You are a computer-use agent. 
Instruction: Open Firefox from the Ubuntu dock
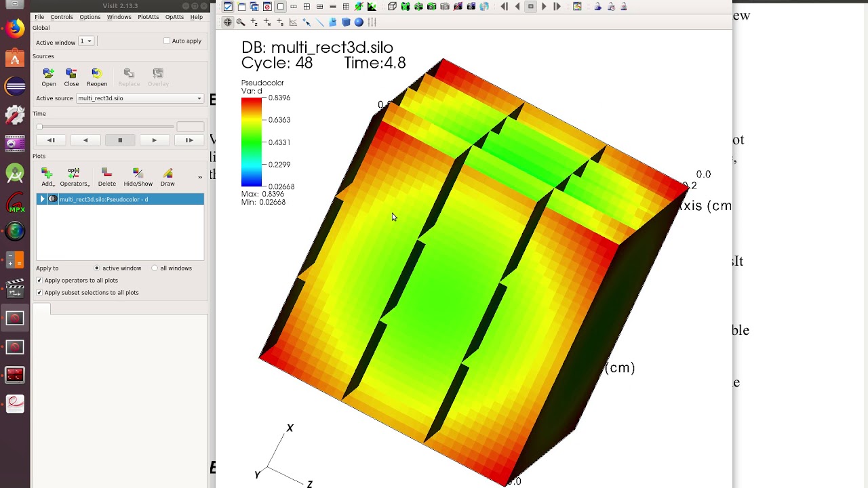15,28
